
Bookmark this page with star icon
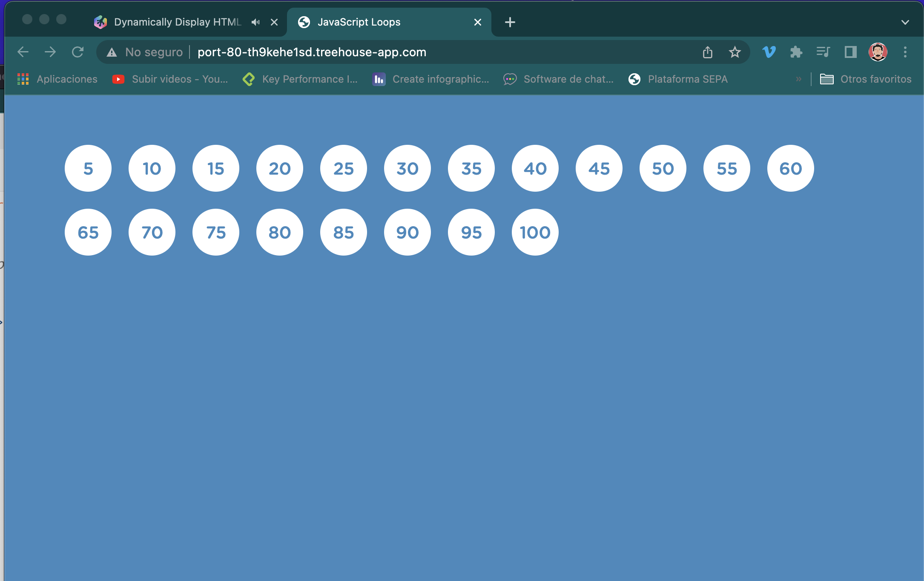click(x=735, y=52)
